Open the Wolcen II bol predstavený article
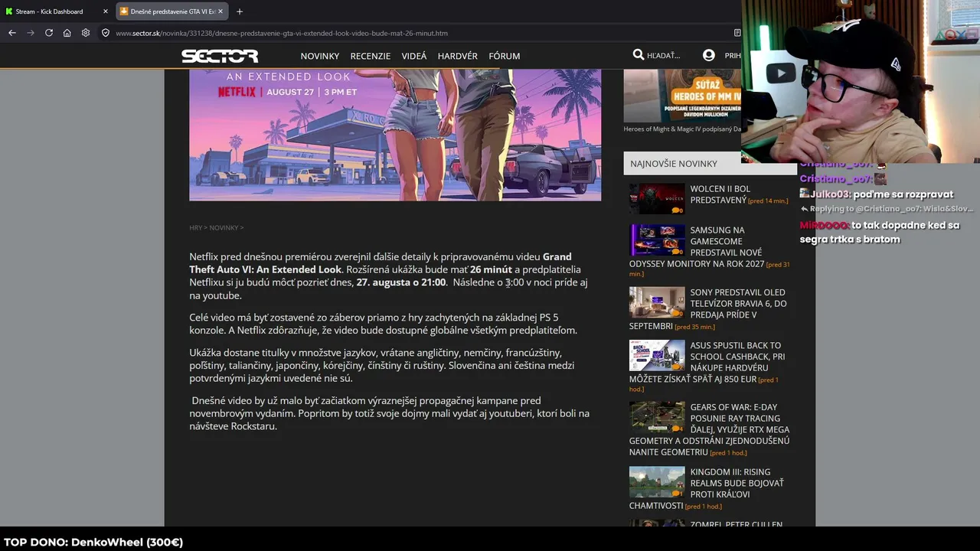This screenshot has width=980, height=551. pyautogui.click(x=718, y=194)
